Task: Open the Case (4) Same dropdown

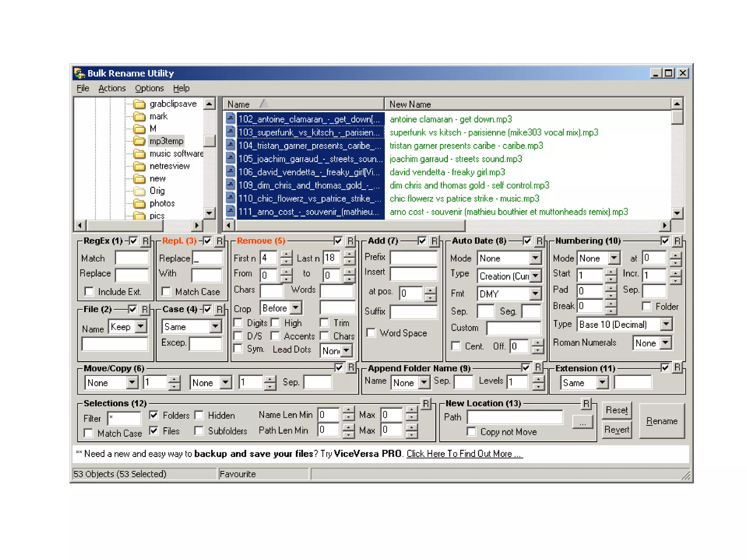Action: pos(215,326)
